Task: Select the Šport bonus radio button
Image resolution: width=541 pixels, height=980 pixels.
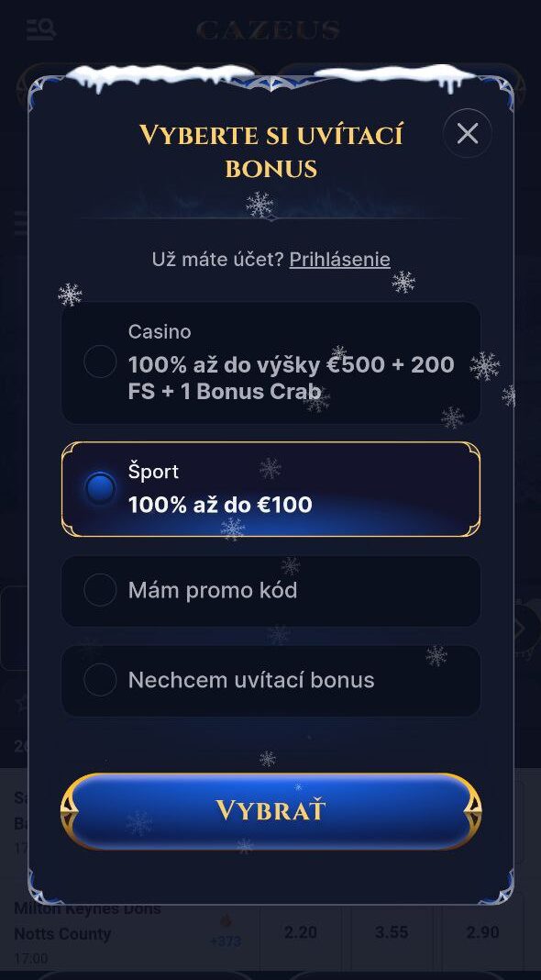Action: [100, 488]
